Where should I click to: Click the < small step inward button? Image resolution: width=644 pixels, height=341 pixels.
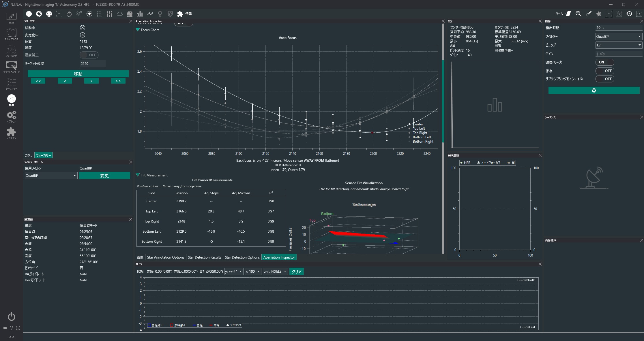[65, 81]
